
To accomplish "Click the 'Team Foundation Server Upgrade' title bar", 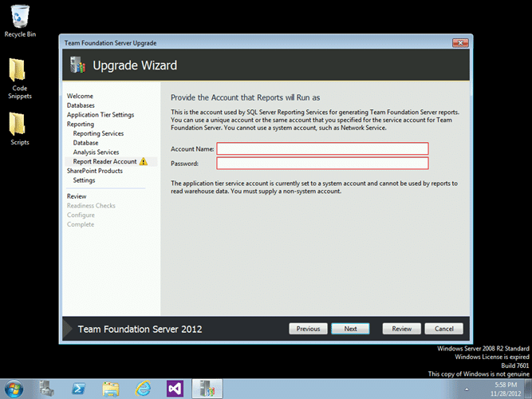I will coord(110,43).
